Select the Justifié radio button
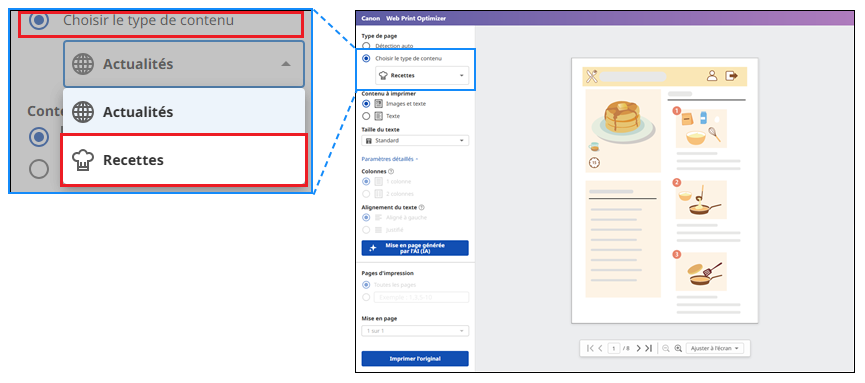The width and height of the screenshot is (865, 383). tap(366, 230)
